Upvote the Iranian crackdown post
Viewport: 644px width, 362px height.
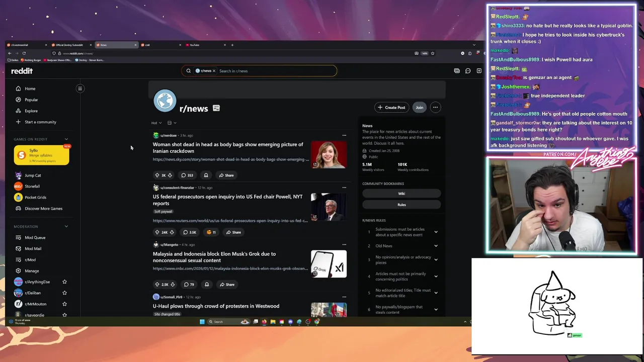(x=157, y=175)
